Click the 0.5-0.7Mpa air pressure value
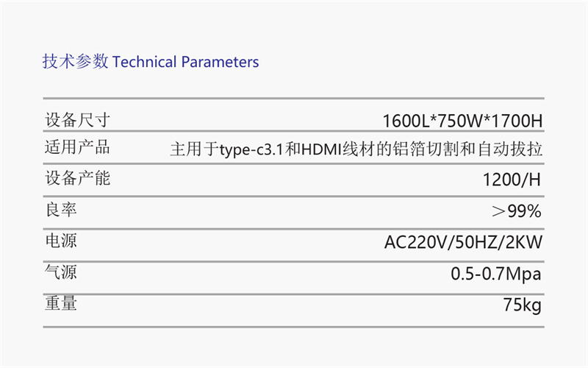Viewport: 588px width, 368px height. click(x=495, y=275)
